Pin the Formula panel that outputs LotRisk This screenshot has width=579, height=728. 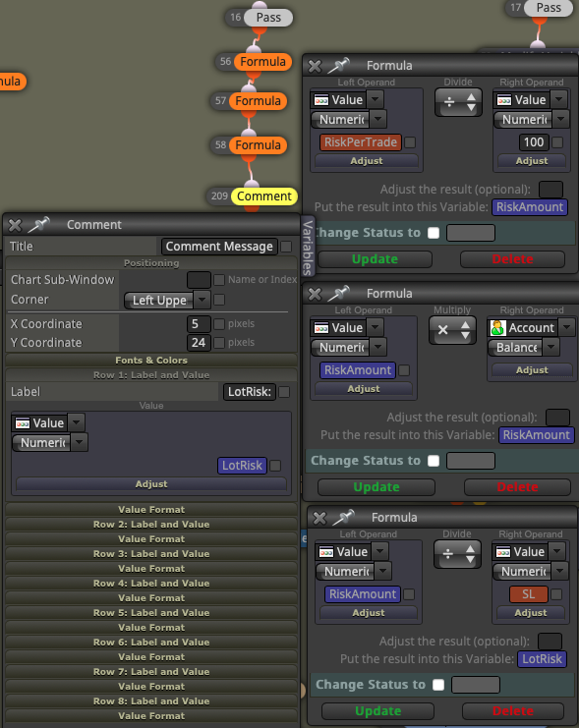coord(343,517)
